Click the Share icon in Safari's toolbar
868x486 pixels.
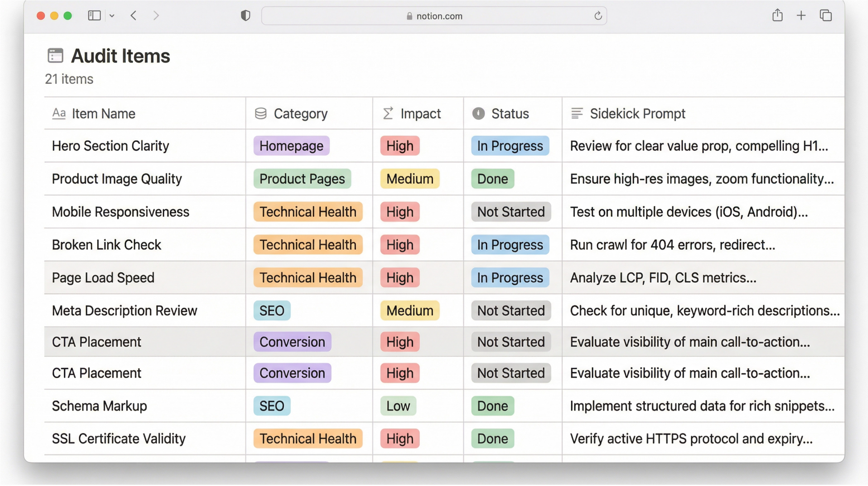click(777, 15)
